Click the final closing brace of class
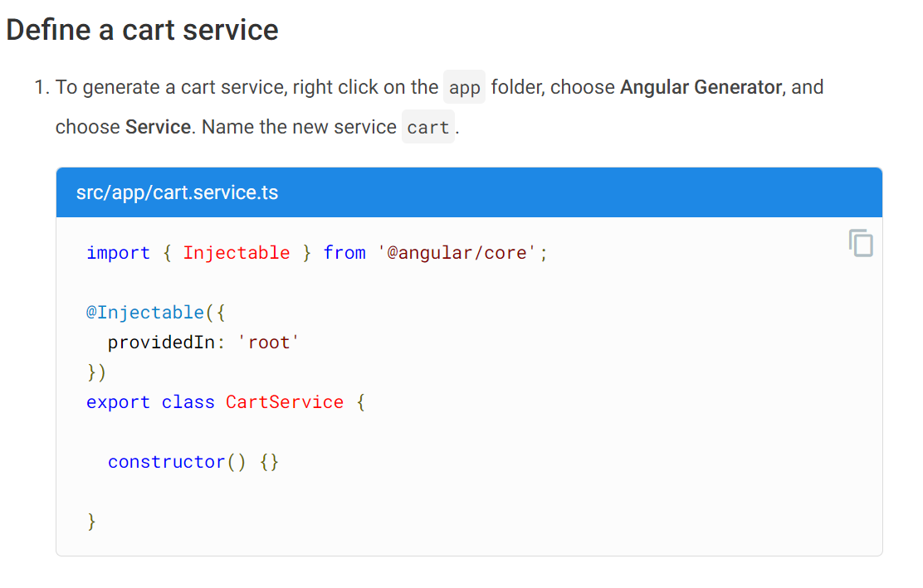Viewport: 923px width, 588px height. pos(91,522)
